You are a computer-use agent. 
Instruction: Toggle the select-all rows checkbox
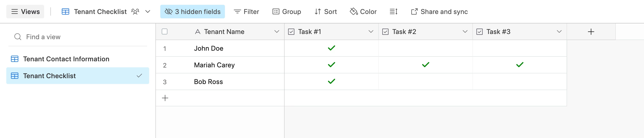[164, 32]
